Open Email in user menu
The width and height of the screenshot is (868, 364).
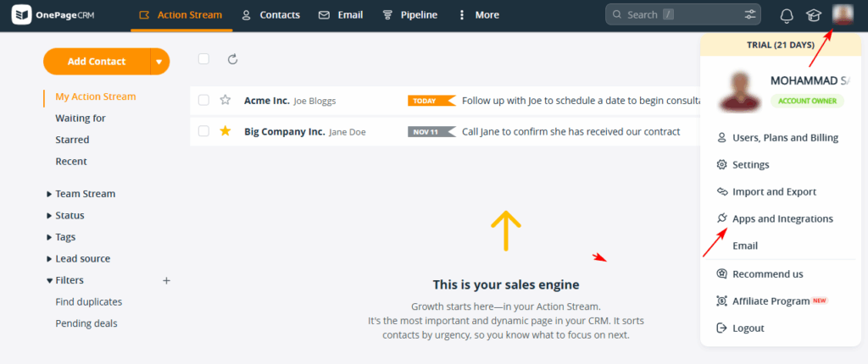pos(745,245)
